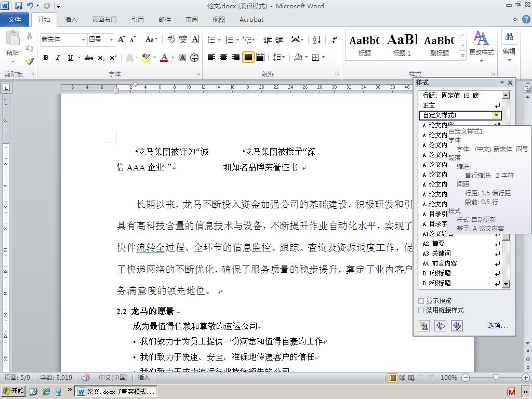Image resolution: width=532 pixels, height=399 pixels.
Task: Open the 文件 tab
Action: [15, 20]
